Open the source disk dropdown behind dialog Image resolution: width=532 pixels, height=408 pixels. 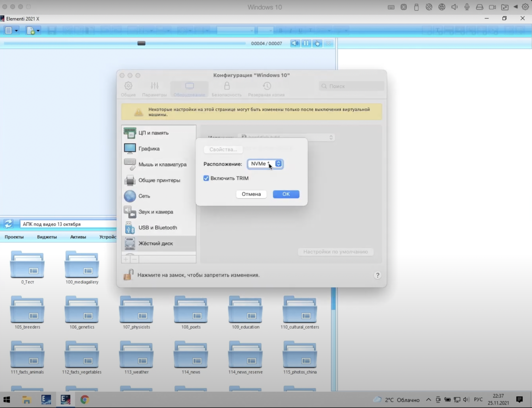pos(286,137)
